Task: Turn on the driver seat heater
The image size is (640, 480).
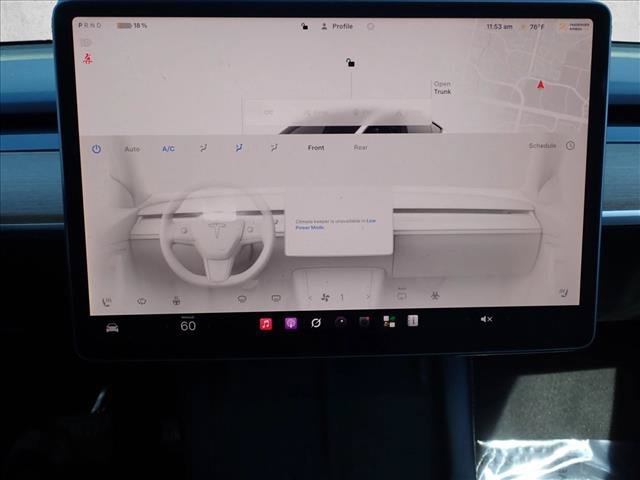Action: pyautogui.click(x=107, y=302)
